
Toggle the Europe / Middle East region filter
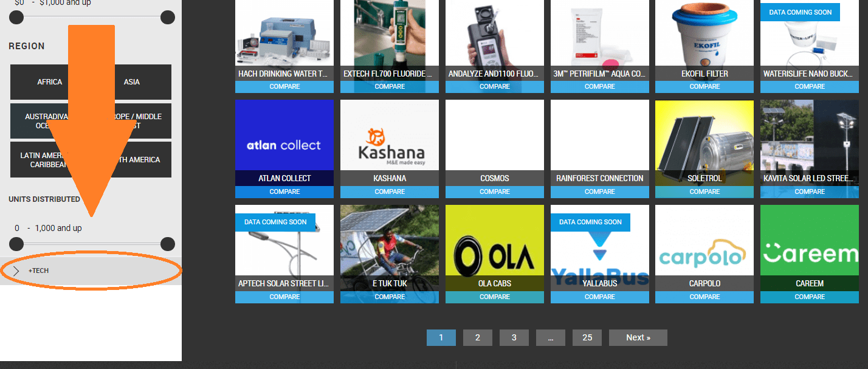[132, 121]
